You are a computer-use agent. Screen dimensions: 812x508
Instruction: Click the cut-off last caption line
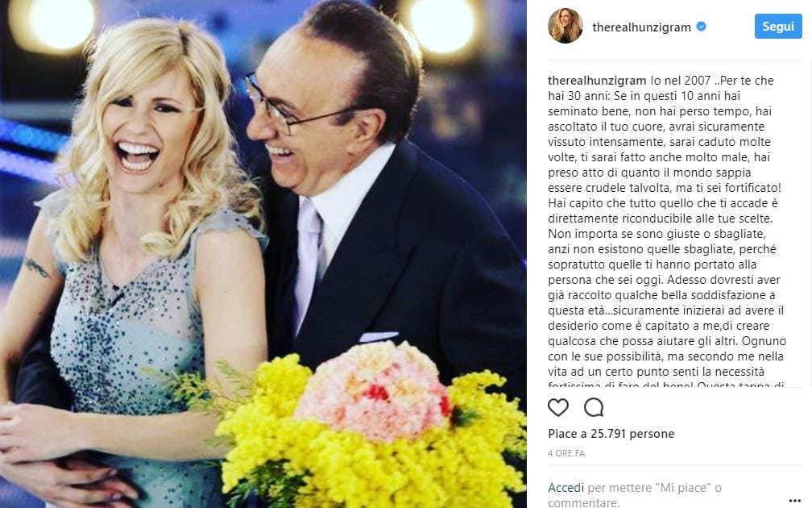(666, 385)
